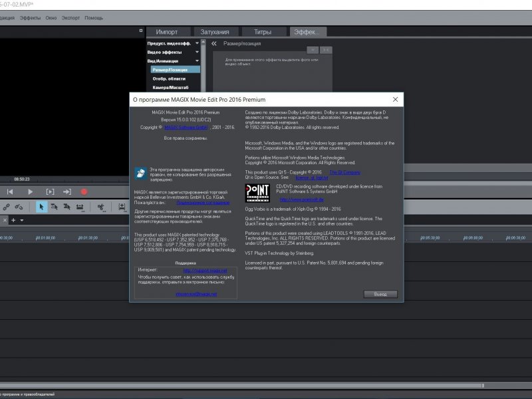Go back using the double-chevron icon
The height and width of the screenshot is (399, 532).
[x=213, y=43]
